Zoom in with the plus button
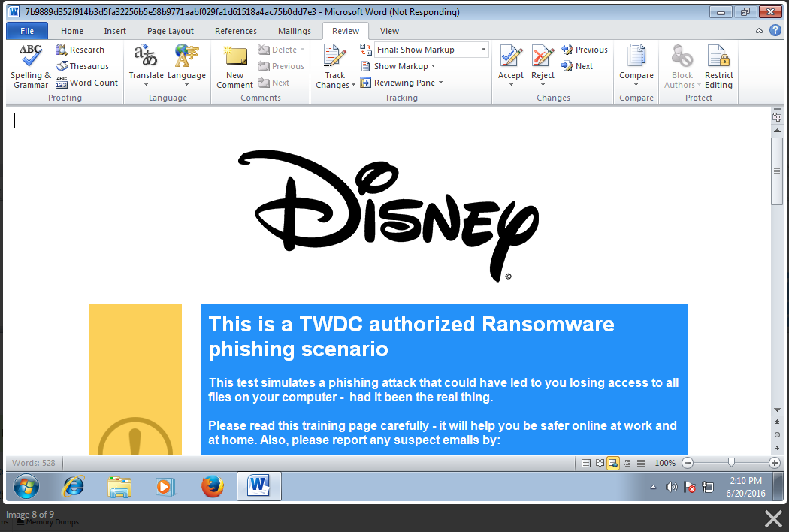The width and height of the screenshot is (789, 532). (775, 463)
